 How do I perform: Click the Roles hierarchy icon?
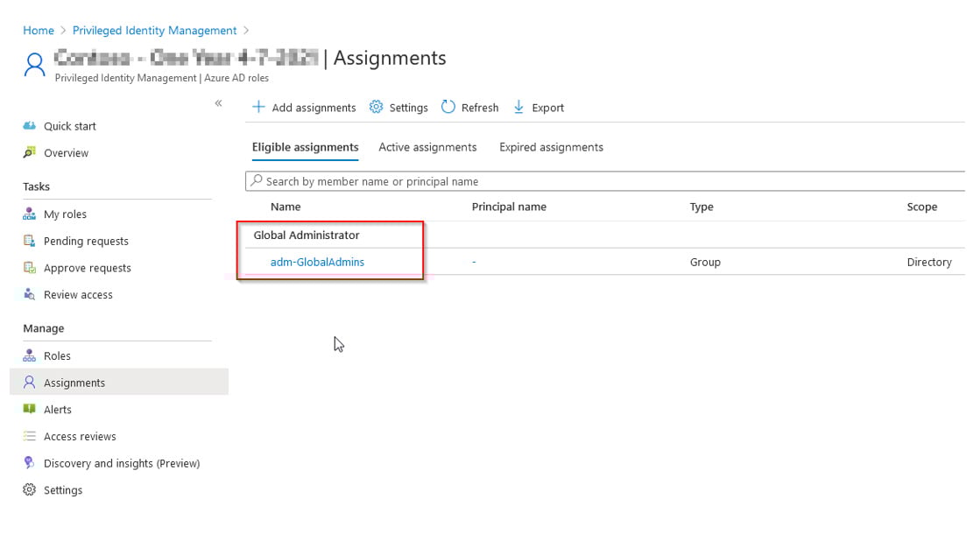(x=30, y=355)
